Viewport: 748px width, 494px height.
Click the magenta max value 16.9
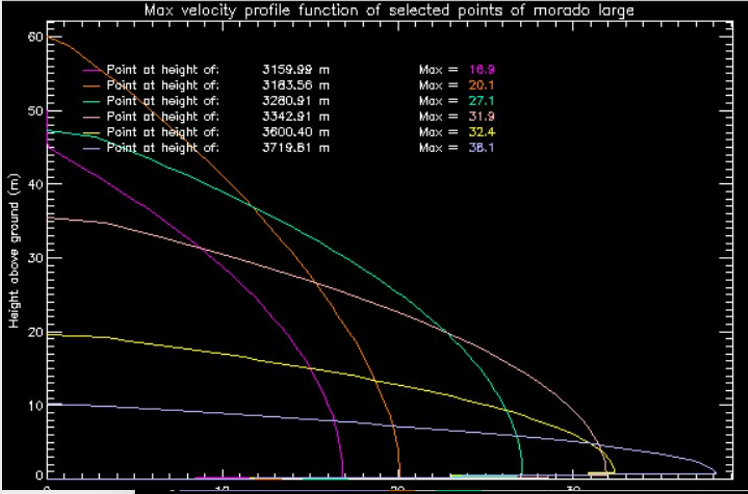point(482,70)
